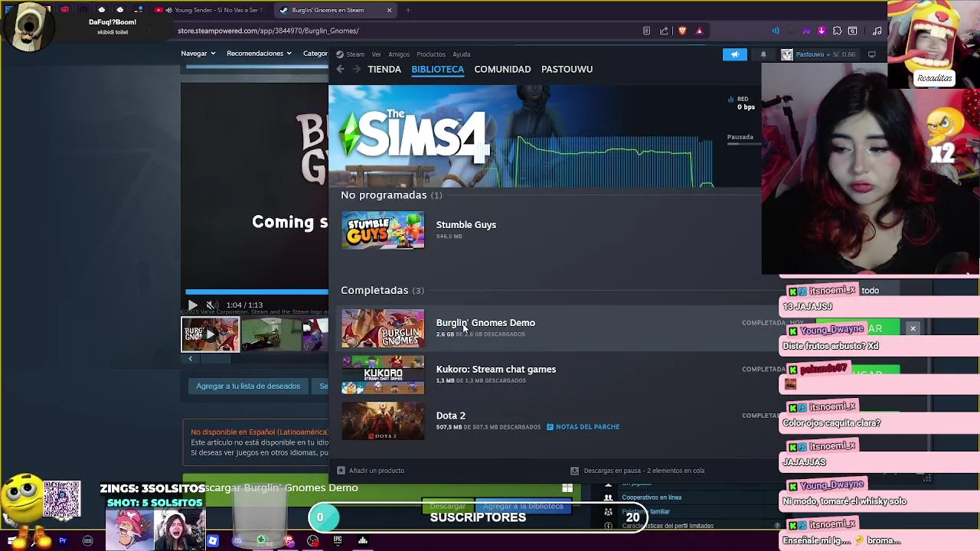Image resolution: width=980 pixels, height=551 pixels.
Task: Open the Productos menu
Action: click(x=430, y=54)
